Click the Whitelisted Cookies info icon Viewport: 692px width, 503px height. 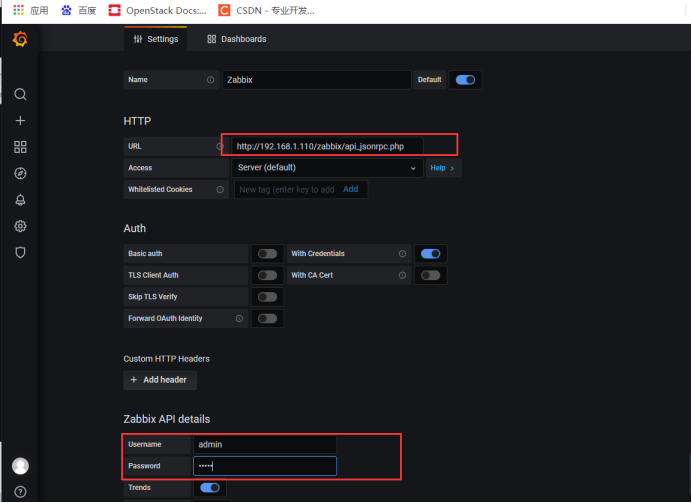220,189
